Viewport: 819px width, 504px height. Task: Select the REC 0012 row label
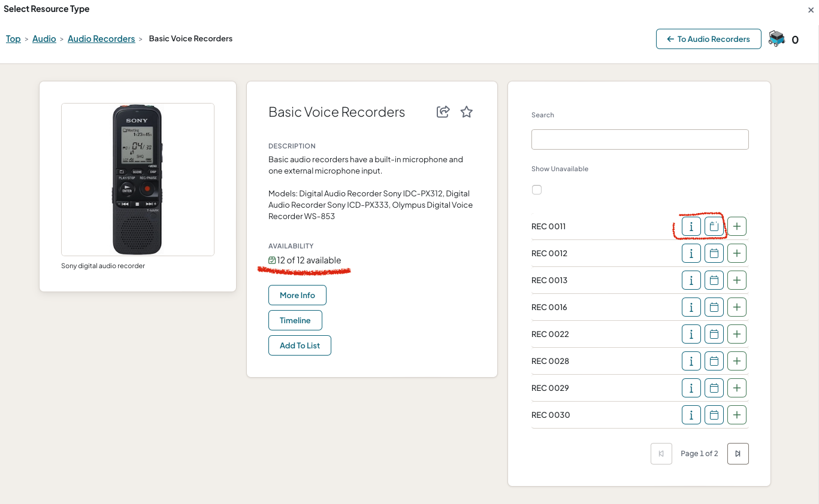(549, 253)
